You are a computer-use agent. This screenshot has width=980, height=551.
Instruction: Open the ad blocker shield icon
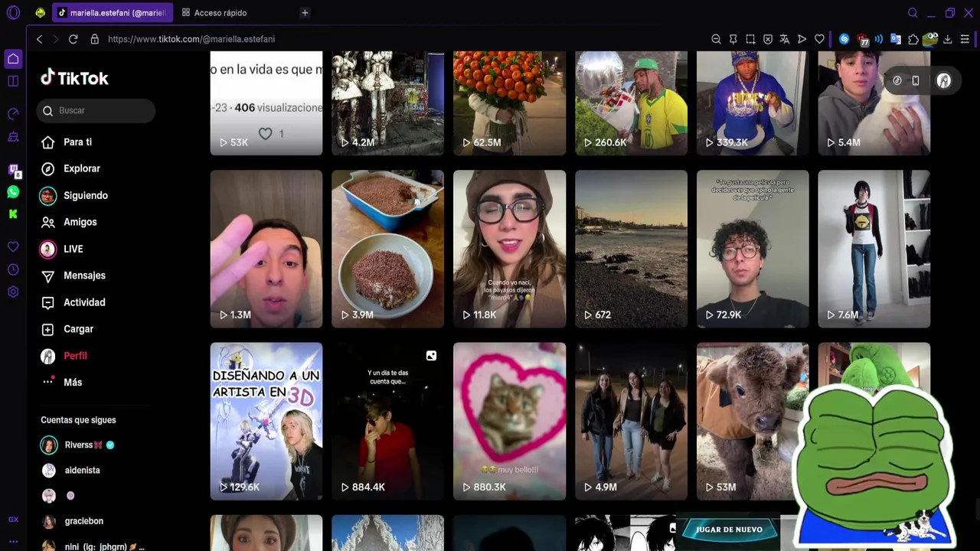coord(768,39)
